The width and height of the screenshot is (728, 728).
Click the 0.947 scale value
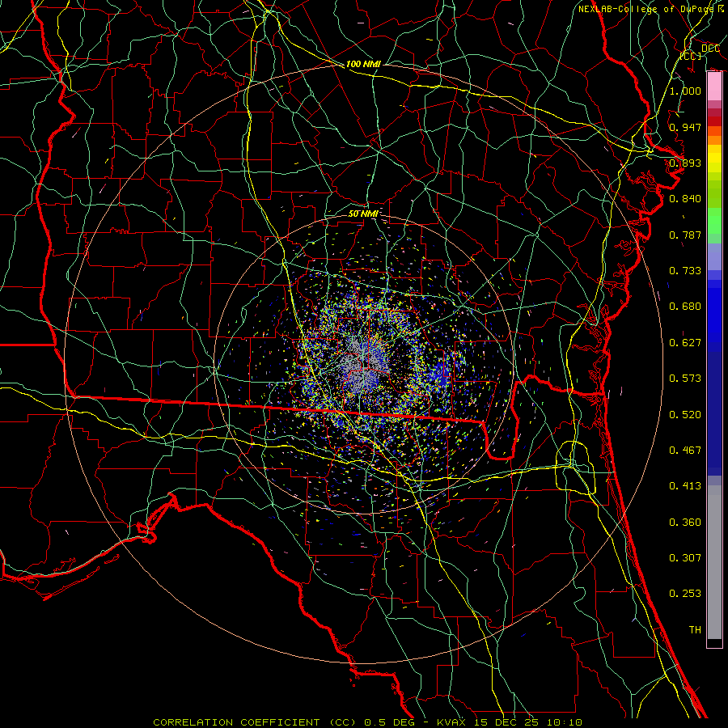pos(685,127)
